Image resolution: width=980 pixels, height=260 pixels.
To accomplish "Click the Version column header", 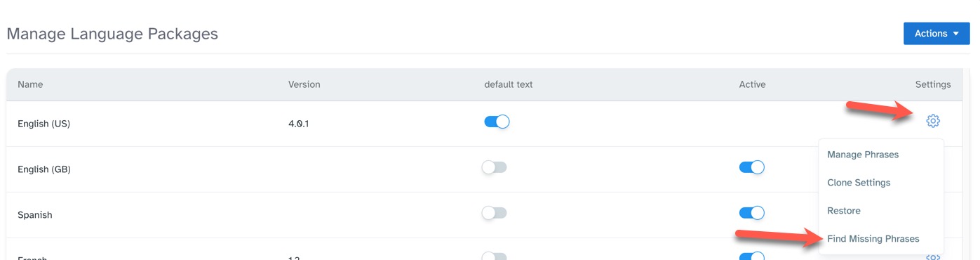I will [304, 84].
